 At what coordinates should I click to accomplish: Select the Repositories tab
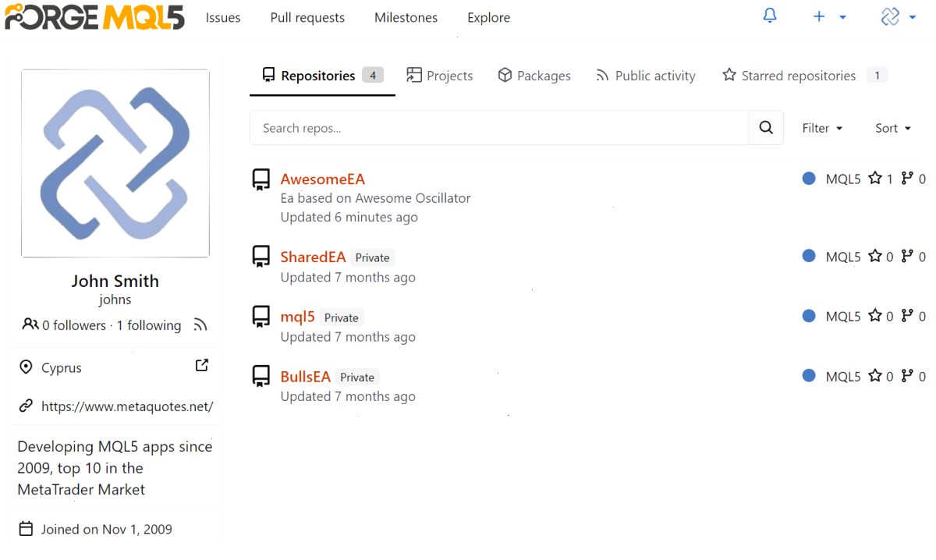tap(322, 76)
